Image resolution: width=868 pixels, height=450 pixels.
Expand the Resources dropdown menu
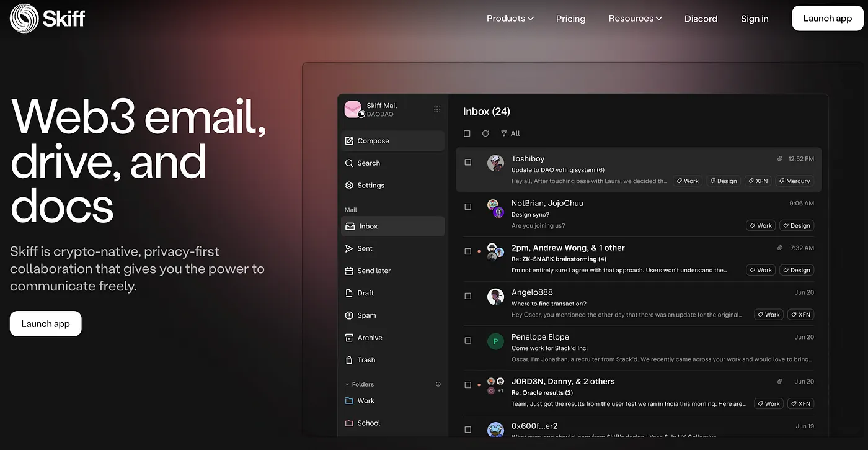point(635,19)
